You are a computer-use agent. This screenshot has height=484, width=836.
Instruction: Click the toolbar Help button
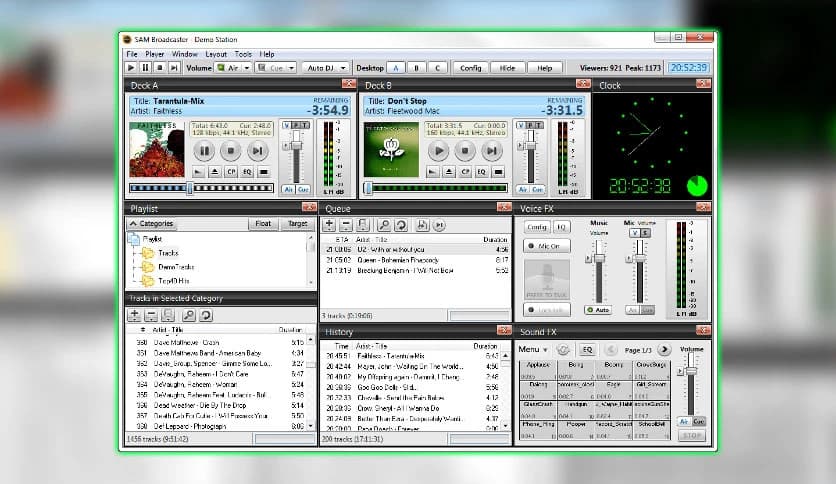coord(544,68)
